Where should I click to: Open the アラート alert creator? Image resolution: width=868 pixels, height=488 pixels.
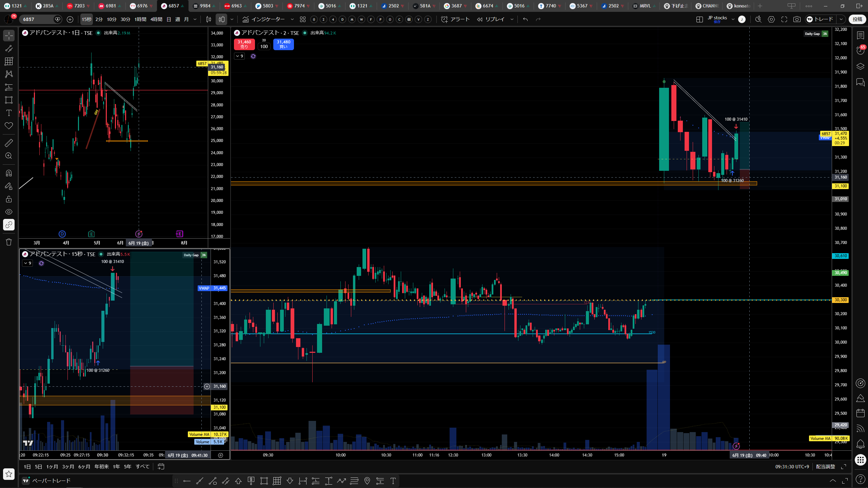[455, 19]
